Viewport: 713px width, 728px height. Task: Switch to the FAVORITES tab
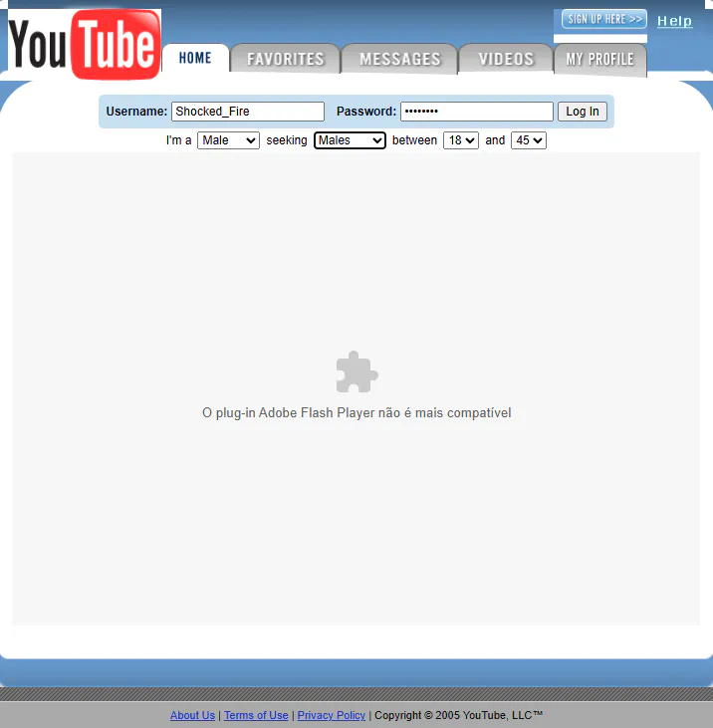[286, 59]
